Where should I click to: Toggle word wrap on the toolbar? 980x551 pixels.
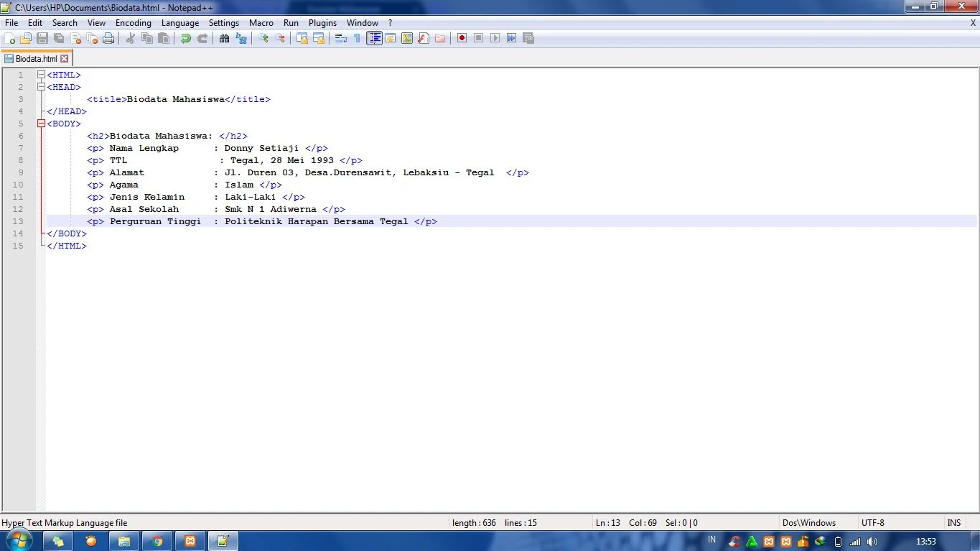340,37
